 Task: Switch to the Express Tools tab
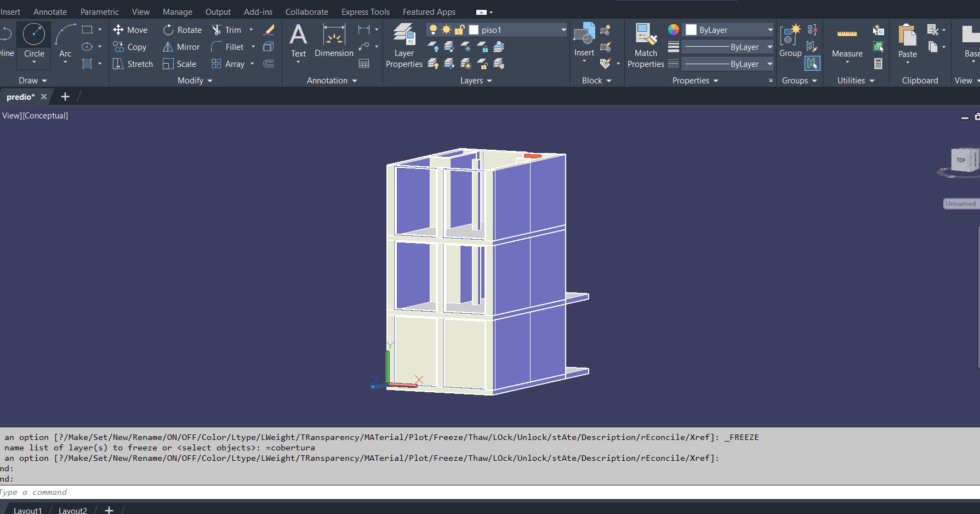coord(365,12)
